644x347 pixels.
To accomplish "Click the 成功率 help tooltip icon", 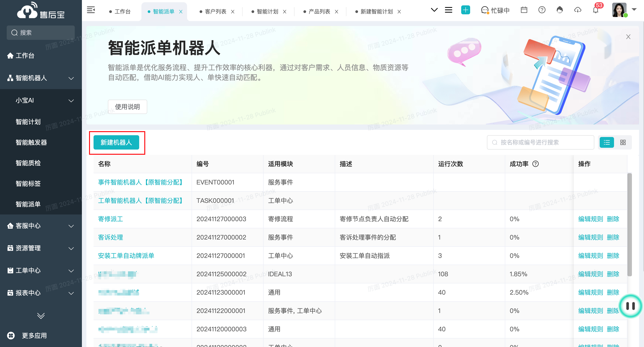I will [535, 164].
